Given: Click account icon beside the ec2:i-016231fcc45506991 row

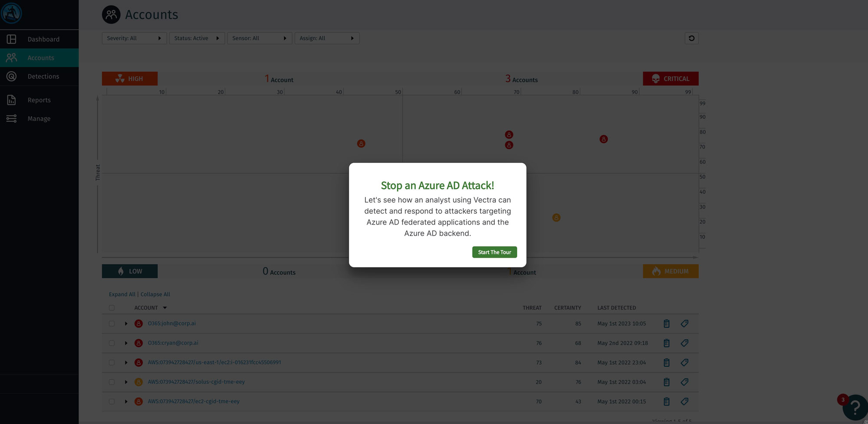Looking at the screenshot, I should 138,363.
